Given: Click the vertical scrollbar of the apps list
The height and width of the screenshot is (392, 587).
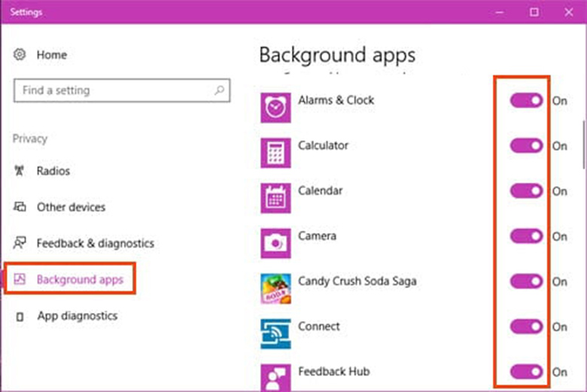Looking at the screenshot, I should [583, 143].
